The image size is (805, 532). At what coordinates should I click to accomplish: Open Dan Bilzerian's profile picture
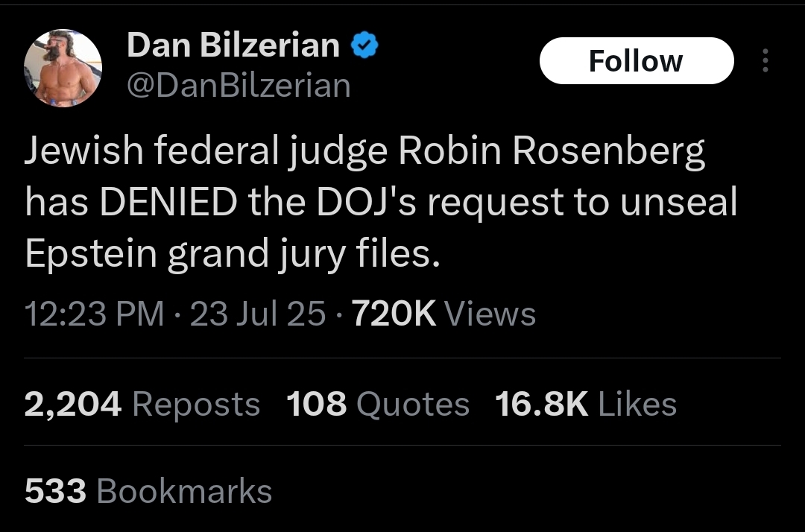coord(63,69)
